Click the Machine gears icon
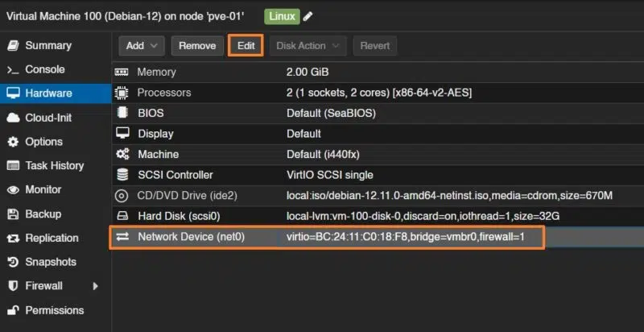The width and height of the screenshot is (644, 332). [122, 154]
